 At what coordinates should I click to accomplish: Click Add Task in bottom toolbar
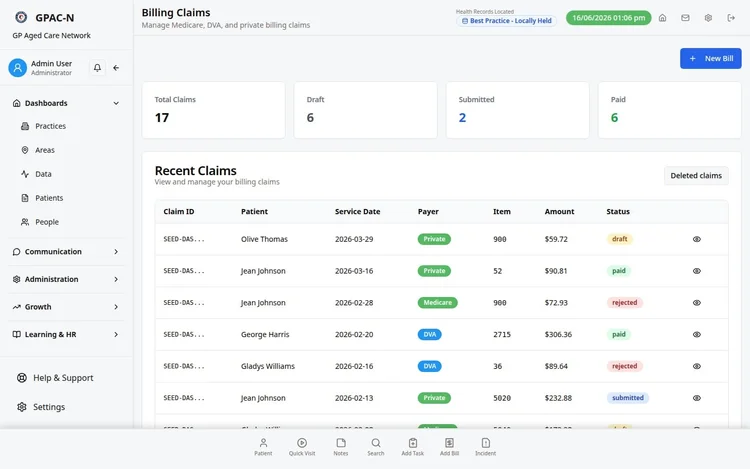412,447
